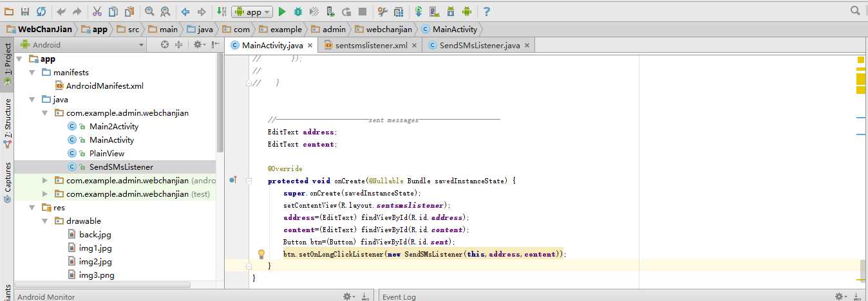Viewport: 868px width, 301px height.
Task: Click the Help question mark icon
Action: [487, 12]
